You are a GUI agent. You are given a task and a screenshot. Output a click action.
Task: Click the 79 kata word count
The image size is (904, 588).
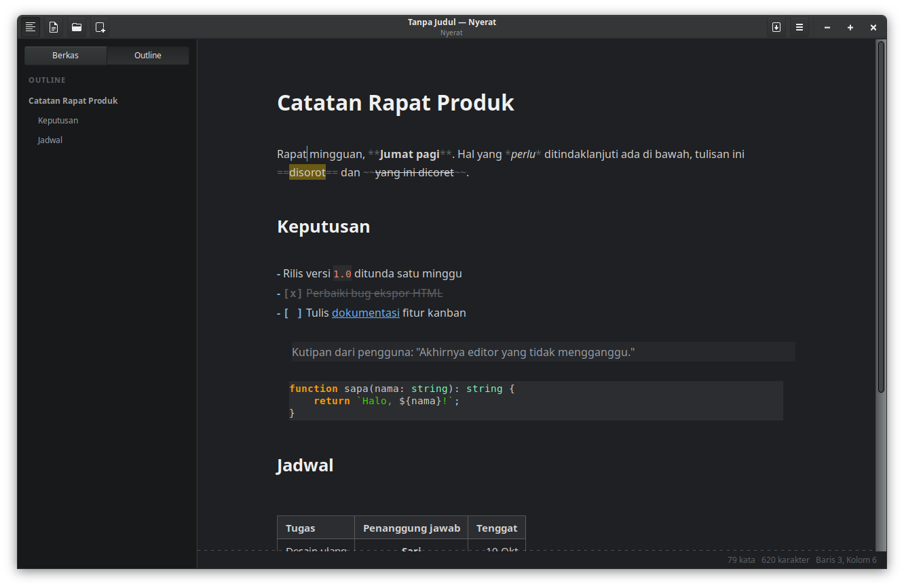point(741,560)
